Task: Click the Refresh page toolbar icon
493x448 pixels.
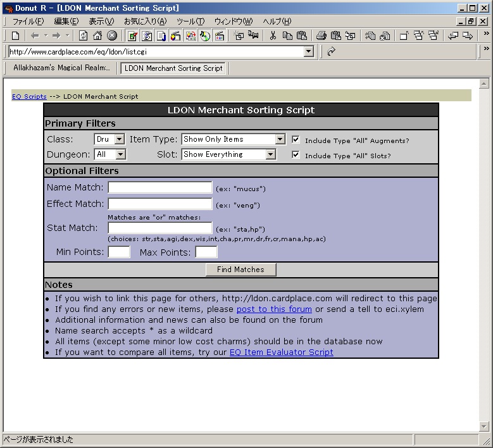Action: [83, 36]
